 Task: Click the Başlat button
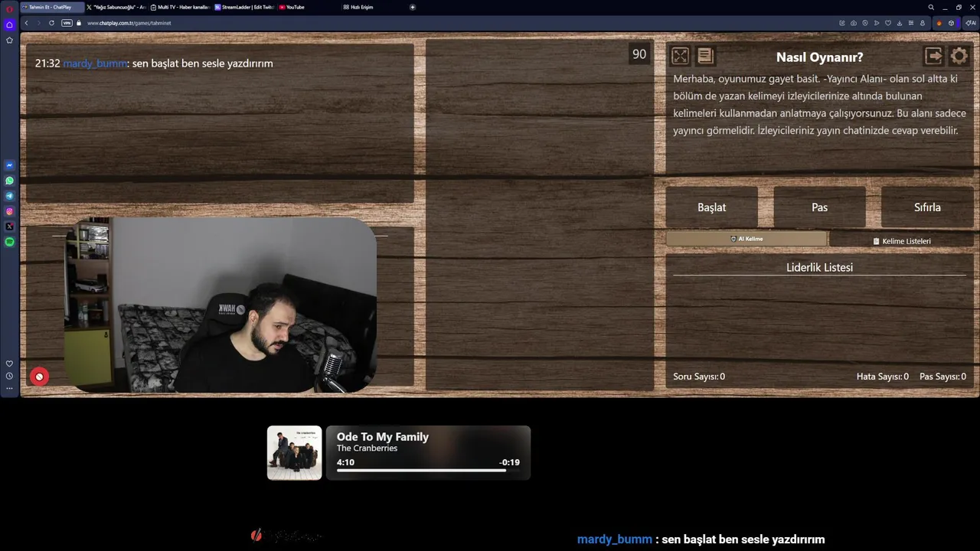point(711,207)
